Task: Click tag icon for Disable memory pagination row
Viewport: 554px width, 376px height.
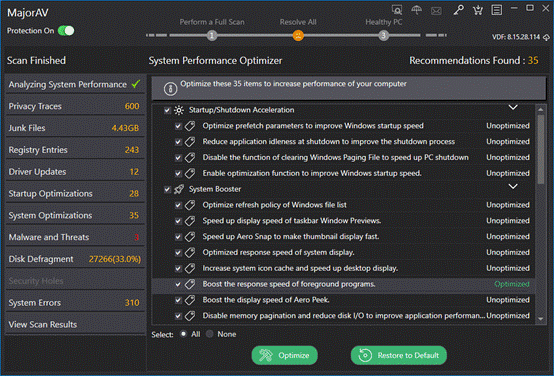Action: [x=190, y=316]
